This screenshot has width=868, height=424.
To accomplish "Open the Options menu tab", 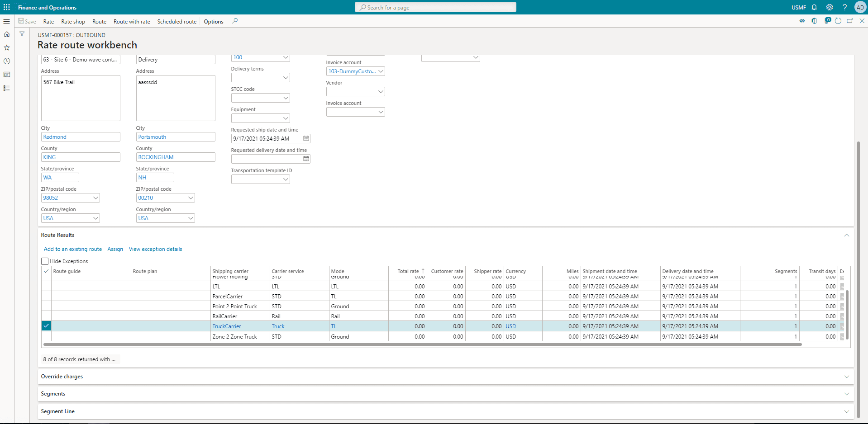I will tap(214, 21).
